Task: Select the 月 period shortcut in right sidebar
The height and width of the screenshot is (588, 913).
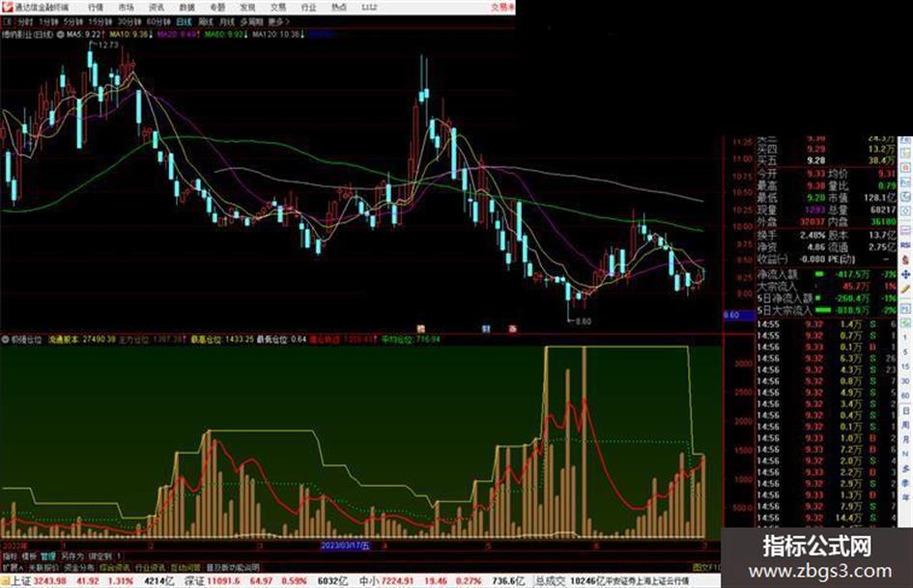Action: pyautogui.click(x=905, y=439)
